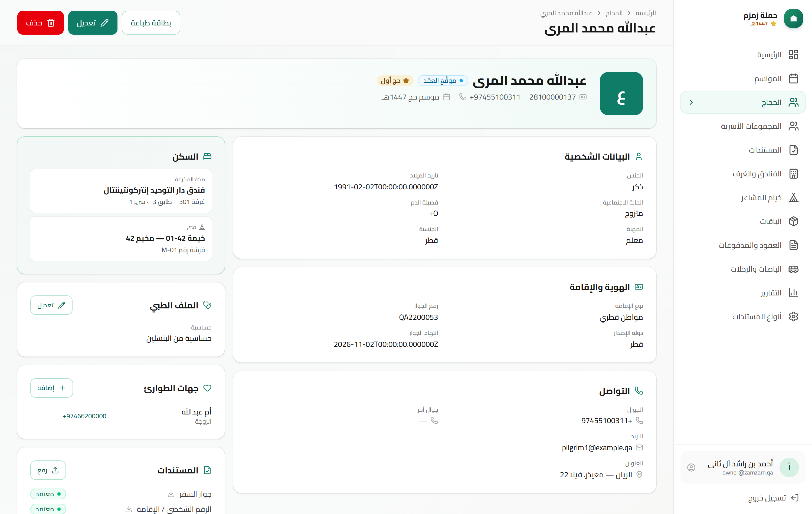The image size is (812, 514).
Task: Go to الرئيسية in the breadcrumb
Action: pyautogui.click(x=646, y=13)
